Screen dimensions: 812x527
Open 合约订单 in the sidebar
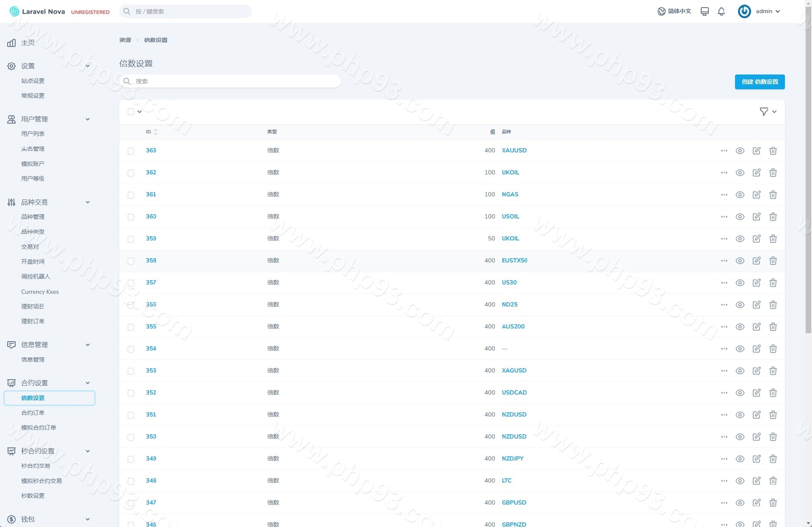[x=33, y=413]
